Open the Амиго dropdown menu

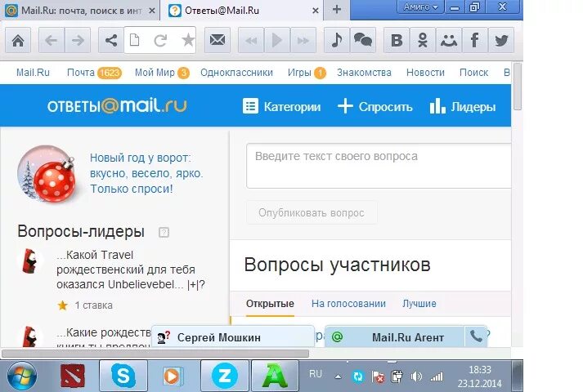pyautogui.click(x=420, y=7)
